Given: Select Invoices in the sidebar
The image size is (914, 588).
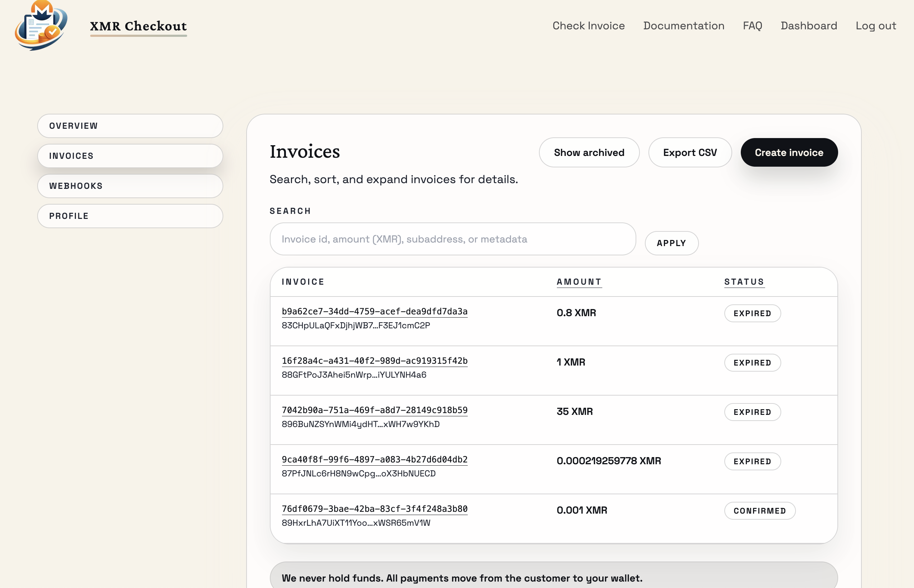Looking at the screenshot, I should pyautogui.click(x=130, y=156).
